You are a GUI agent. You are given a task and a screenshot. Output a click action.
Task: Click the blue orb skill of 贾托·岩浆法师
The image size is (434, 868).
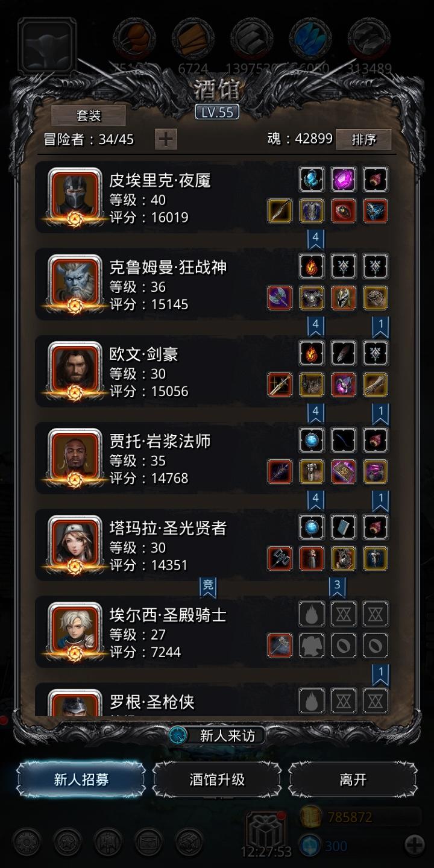312,439
